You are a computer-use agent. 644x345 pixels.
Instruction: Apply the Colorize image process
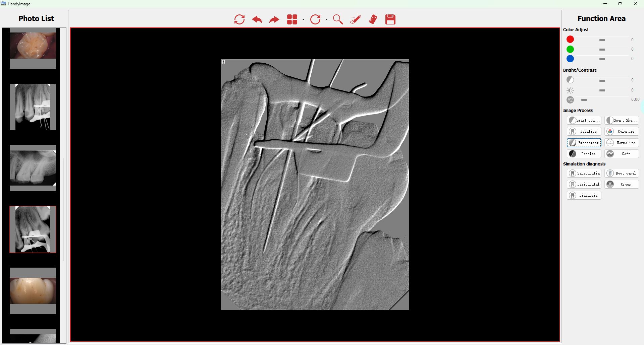pos(622,131)
